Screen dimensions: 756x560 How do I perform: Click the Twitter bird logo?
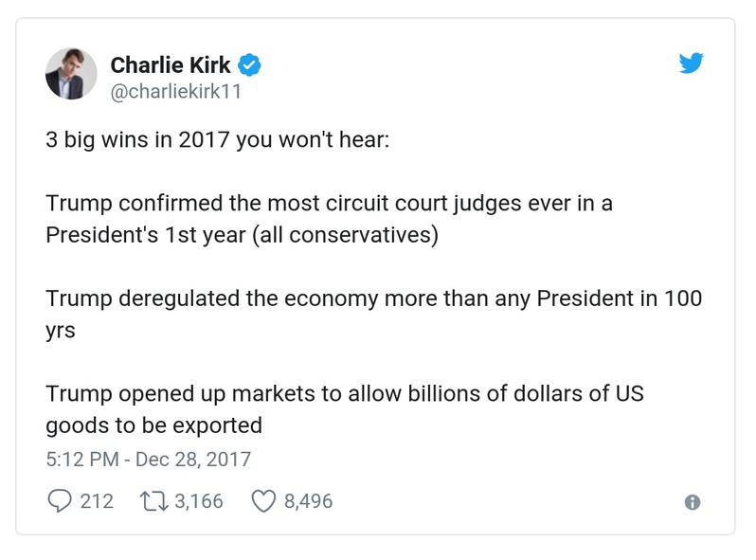click(x=693, y=64)
